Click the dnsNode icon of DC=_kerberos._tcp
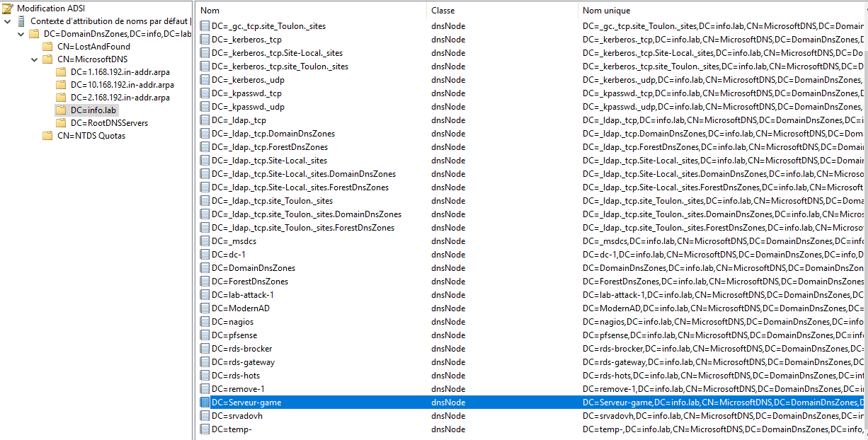 [205, 40]
